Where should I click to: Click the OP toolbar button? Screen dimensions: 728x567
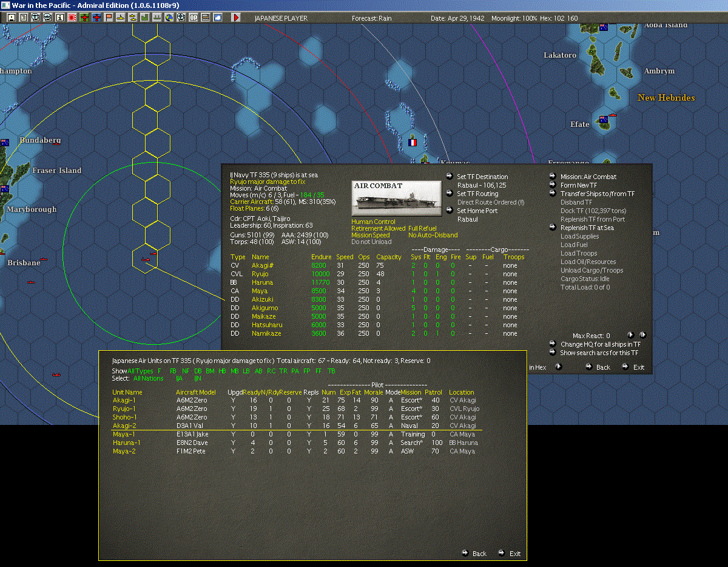pyautogui.click(x=193, y=18)
